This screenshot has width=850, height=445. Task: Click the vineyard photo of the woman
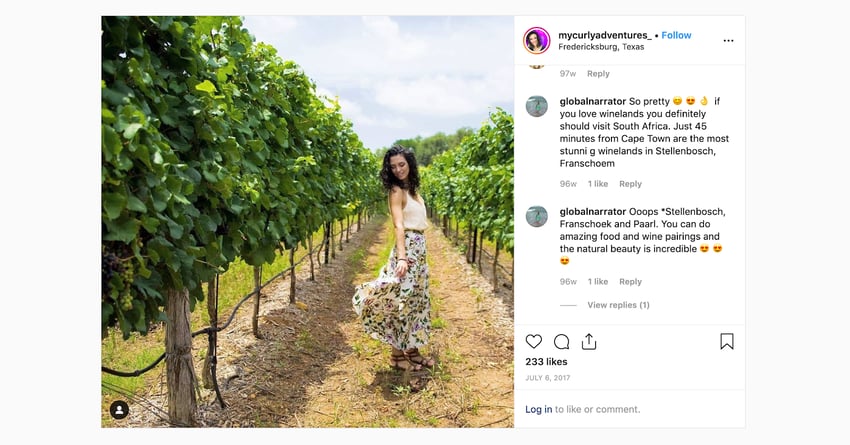[x=307, y=222]
